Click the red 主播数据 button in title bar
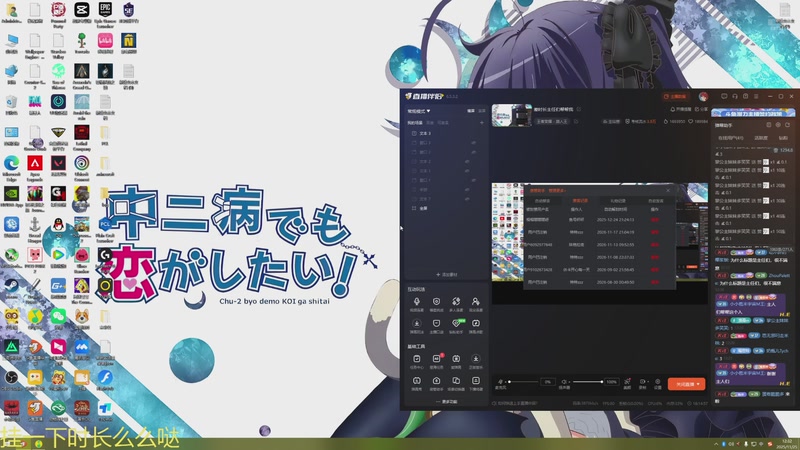Image resolution: width=800 pixels, height=450 pixels. click(675, 96)
